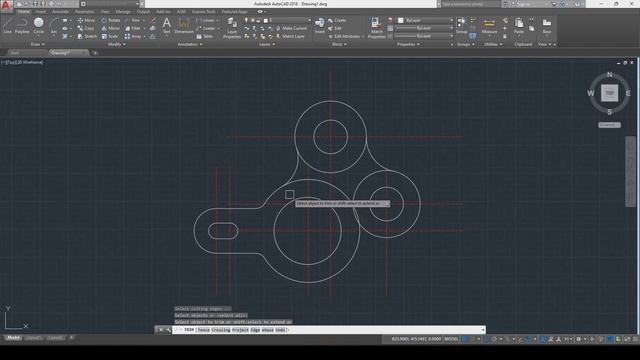Activate the Copy command
This screenshot has width=640, height=360.
click(x=86, y=28)
